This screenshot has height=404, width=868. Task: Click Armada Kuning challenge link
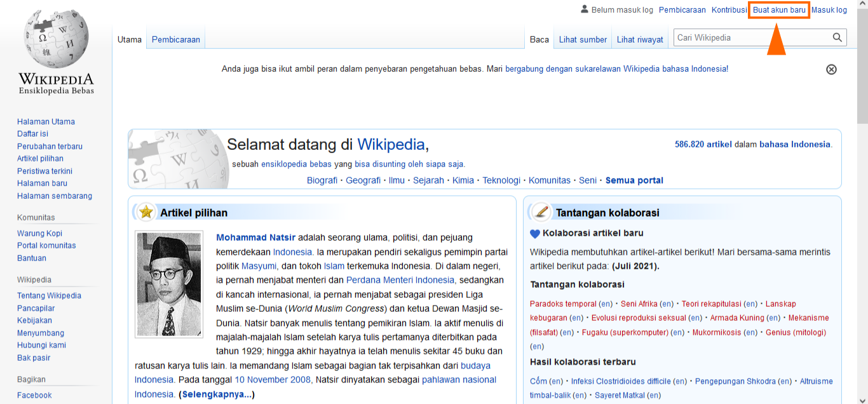click(x=737, y=318)
